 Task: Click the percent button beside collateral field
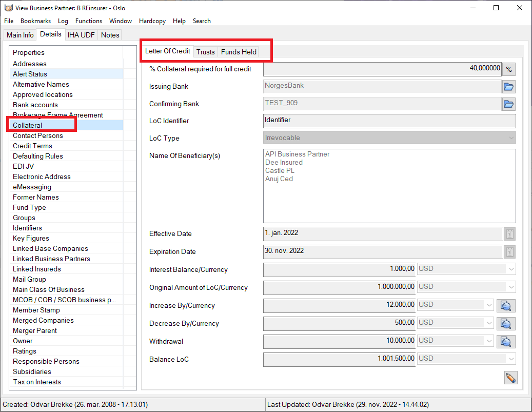[x=509, y=69]
